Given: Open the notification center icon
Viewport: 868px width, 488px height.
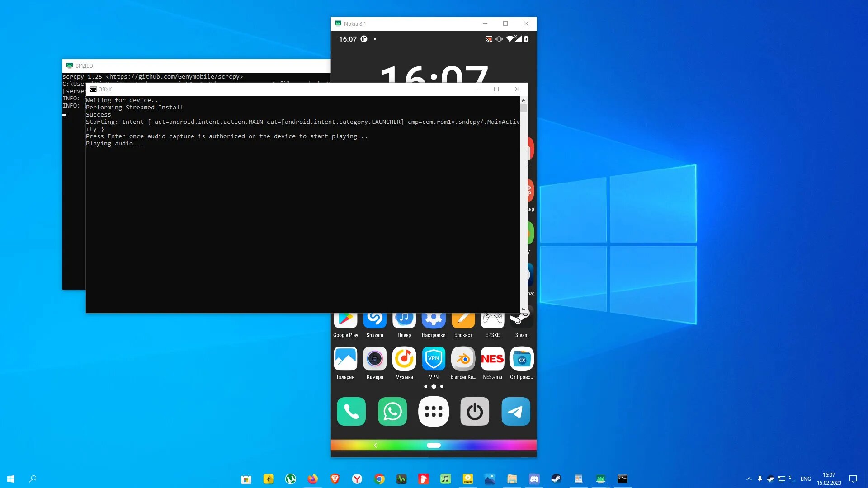Looking at the screenshot, I should point(853,479).
